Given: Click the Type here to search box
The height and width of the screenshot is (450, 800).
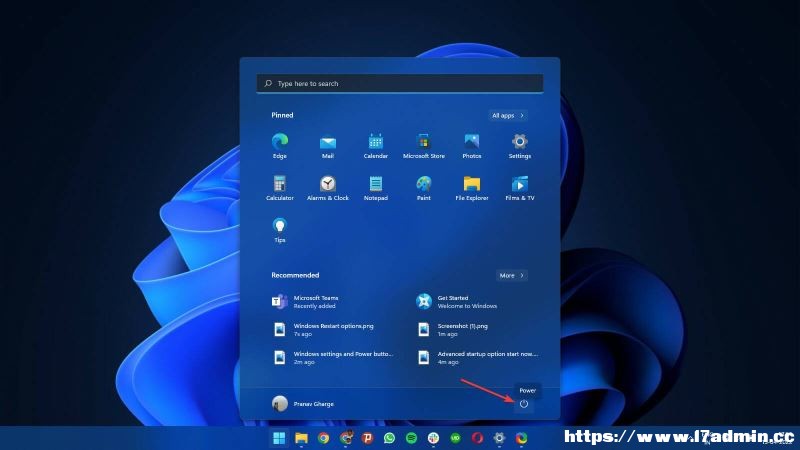Looking at the screenshot, I should pos(399,83).
